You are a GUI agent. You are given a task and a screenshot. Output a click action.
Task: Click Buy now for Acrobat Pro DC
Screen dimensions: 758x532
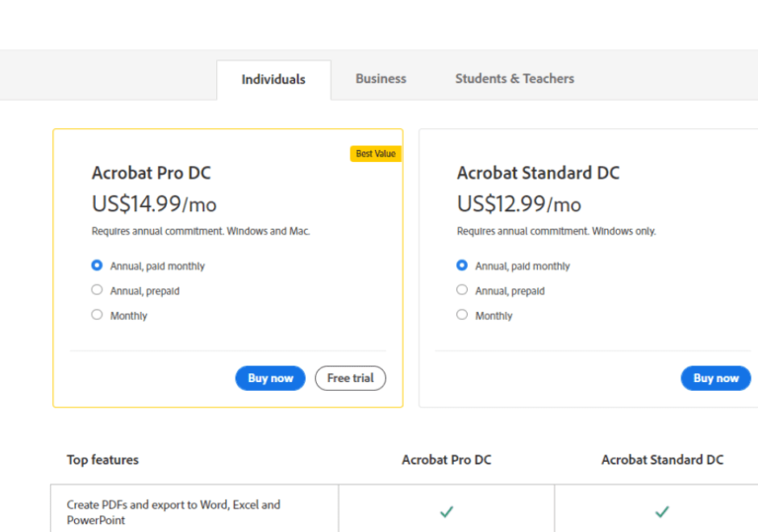270,378
